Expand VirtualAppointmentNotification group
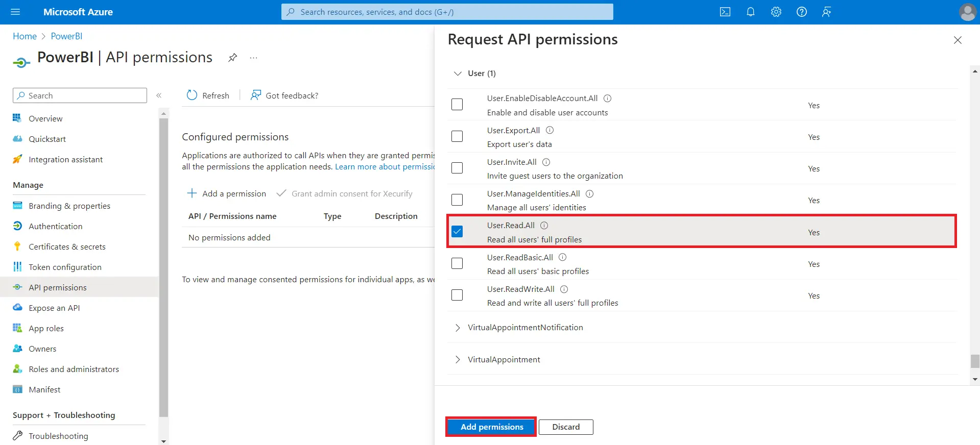This screenshot has height=445, width=980. (458, 328)
